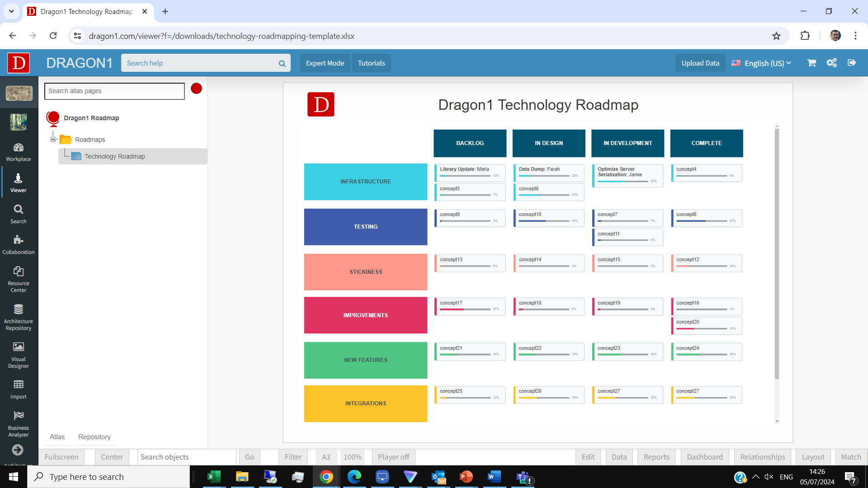Open PowerPoint from the taskbar
The width and height of the screenshot is (868, 488).
coord(466,477)
